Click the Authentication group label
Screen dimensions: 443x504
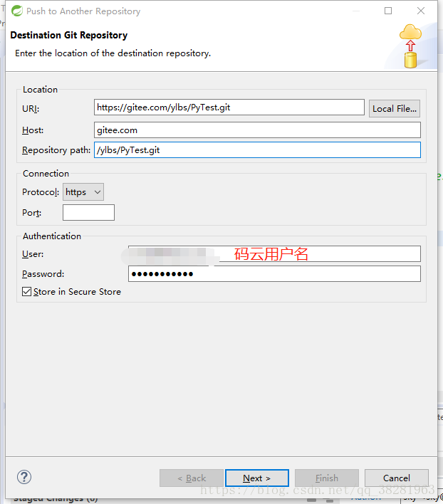tap(52, 236)
